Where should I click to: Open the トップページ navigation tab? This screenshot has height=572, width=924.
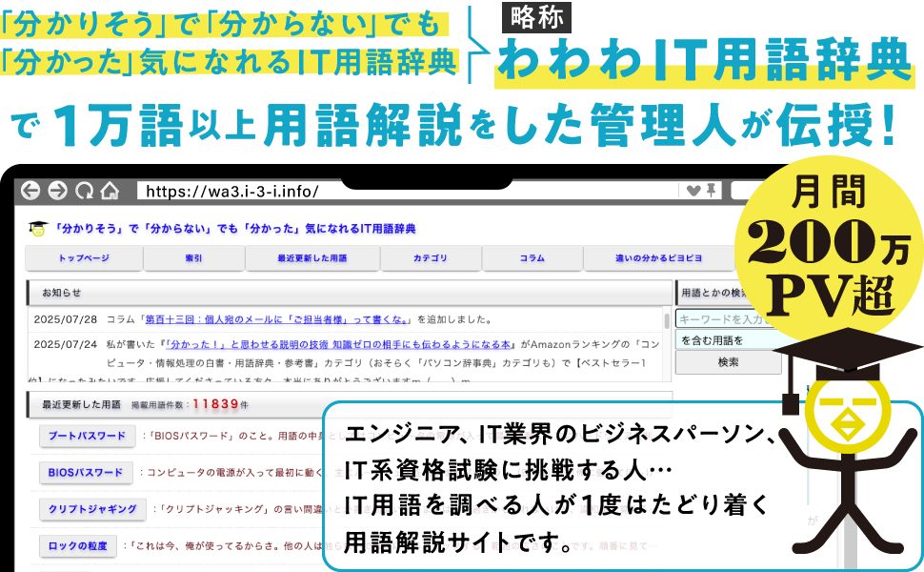point(84,258)
